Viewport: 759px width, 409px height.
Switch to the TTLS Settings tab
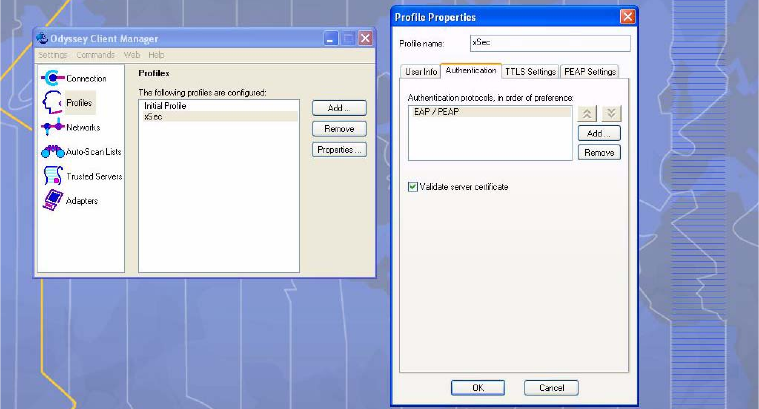[530, 72]
